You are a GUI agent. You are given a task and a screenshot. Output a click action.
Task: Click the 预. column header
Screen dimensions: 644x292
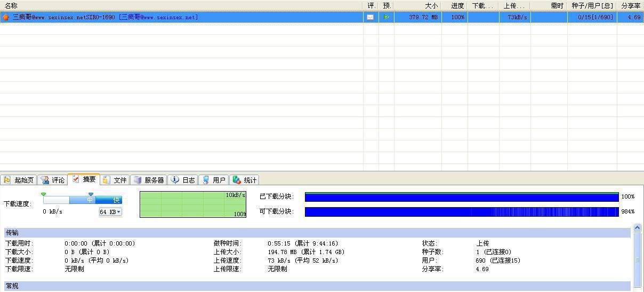[387, 5]
